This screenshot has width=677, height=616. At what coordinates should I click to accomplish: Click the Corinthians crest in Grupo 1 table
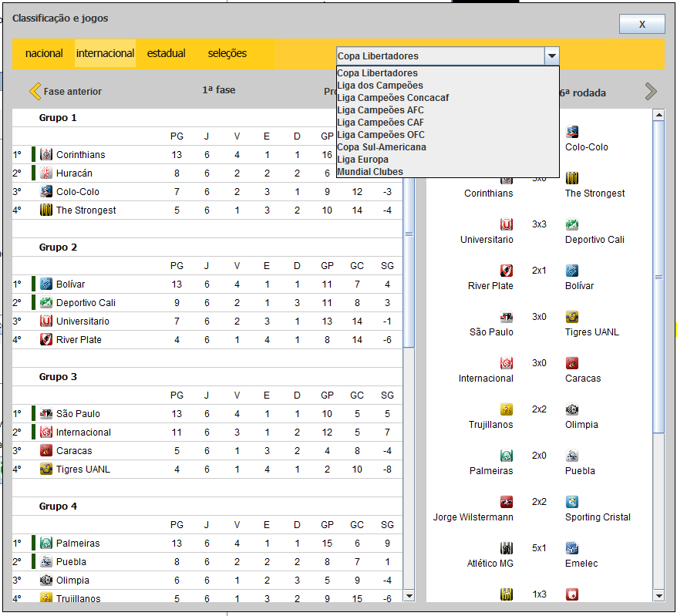coord(46,154)
